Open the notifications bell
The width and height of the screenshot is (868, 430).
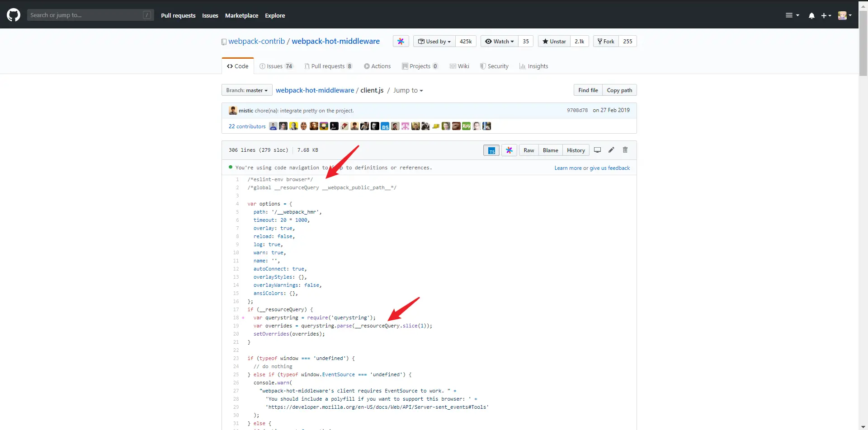point(811,15)
